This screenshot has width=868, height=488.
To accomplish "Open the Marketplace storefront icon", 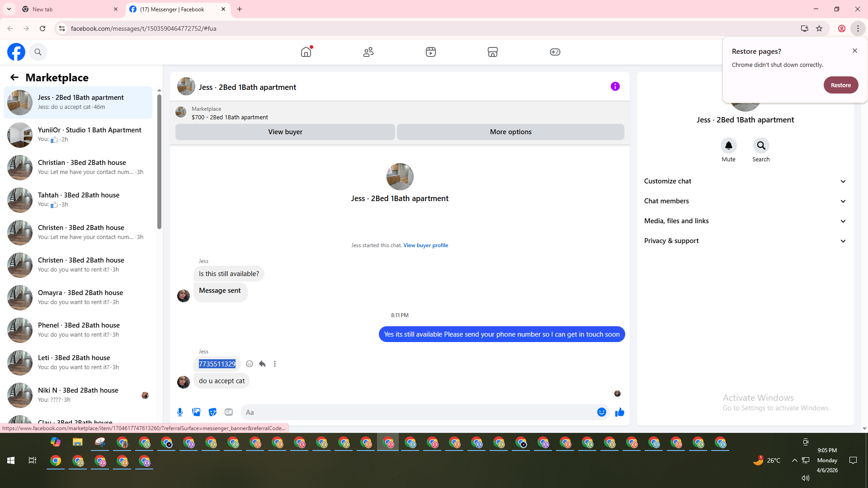I will pyautogui.click(x=493, y=52).
